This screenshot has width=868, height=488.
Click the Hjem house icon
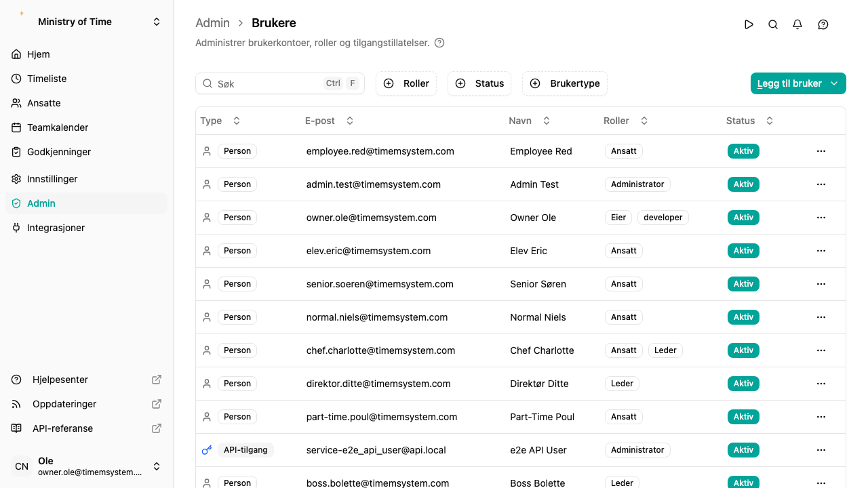pos(16,54)
